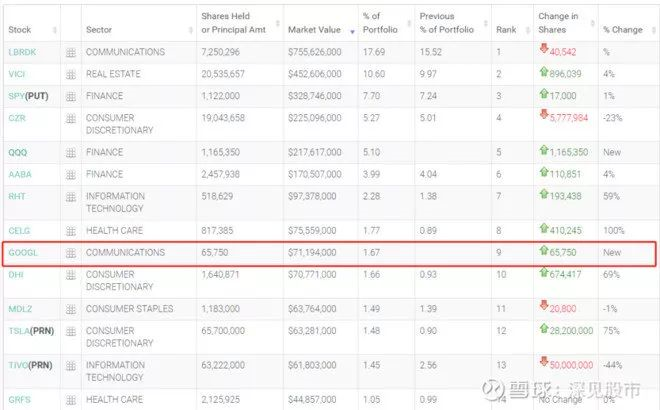The image size is (660, 410).
Task: Open the DHI stock link
Action: [x=16, y=274]
